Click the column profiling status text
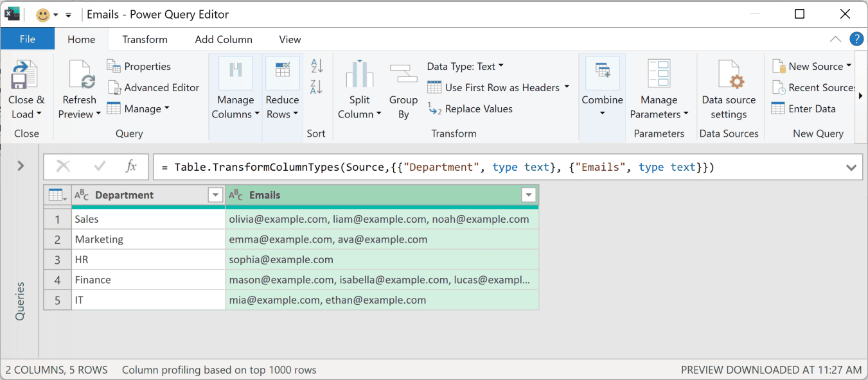 click(219, 370)
